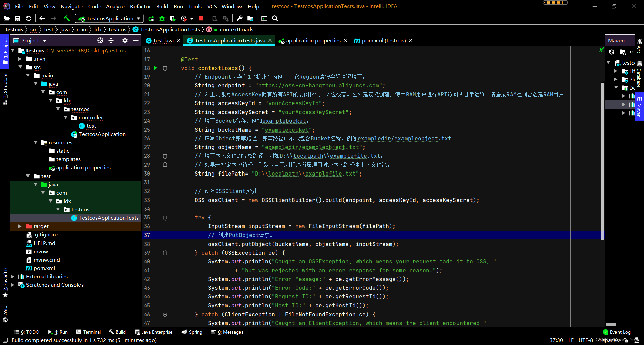Image resolution: width=644 pixels, height=345 pixels.
Task: Open the Event Log
Action: [x=616, y=332]
